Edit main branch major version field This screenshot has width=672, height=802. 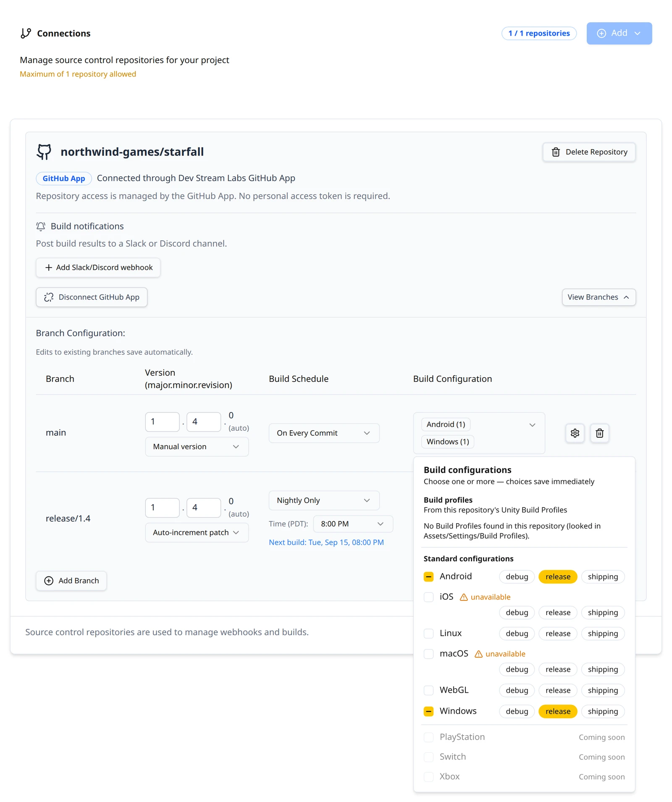pyautogui.click(x=162, y=422)
